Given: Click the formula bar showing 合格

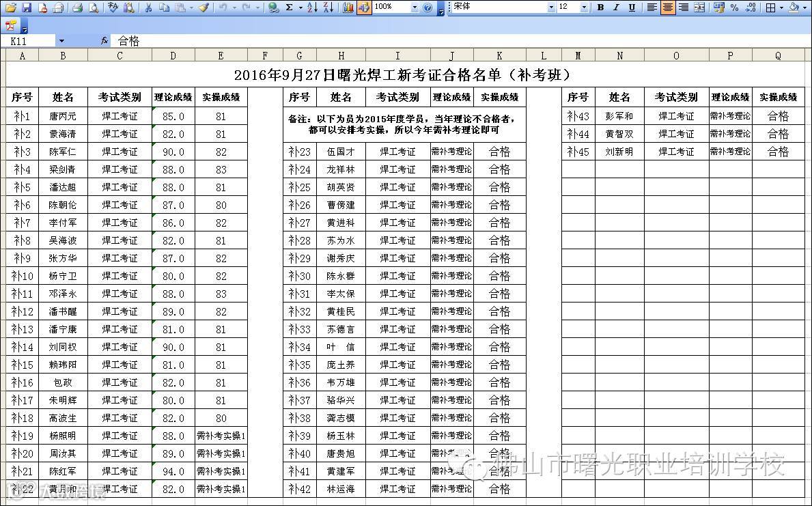Looking at the screenshot, I should pos(462,41).
